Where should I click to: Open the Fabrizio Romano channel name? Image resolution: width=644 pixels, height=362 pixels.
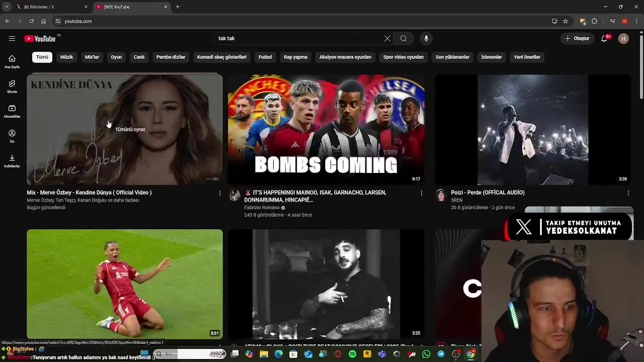(x=262, y=208)
